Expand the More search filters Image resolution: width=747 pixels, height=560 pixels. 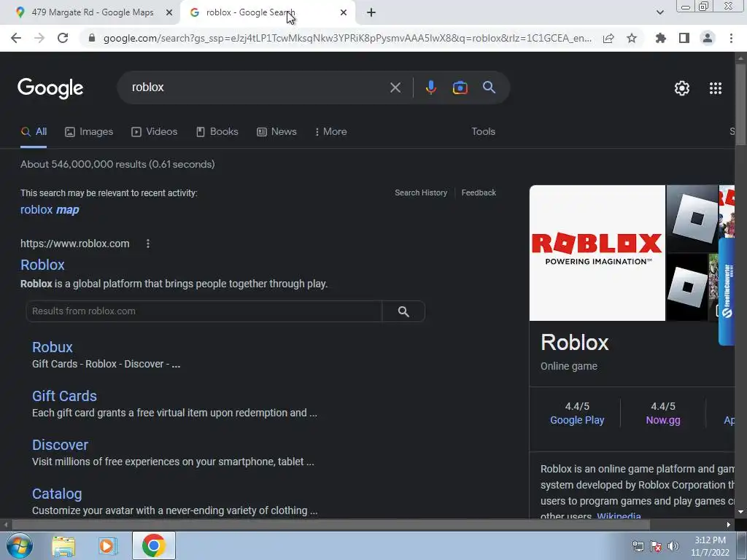tap(330, 132)
